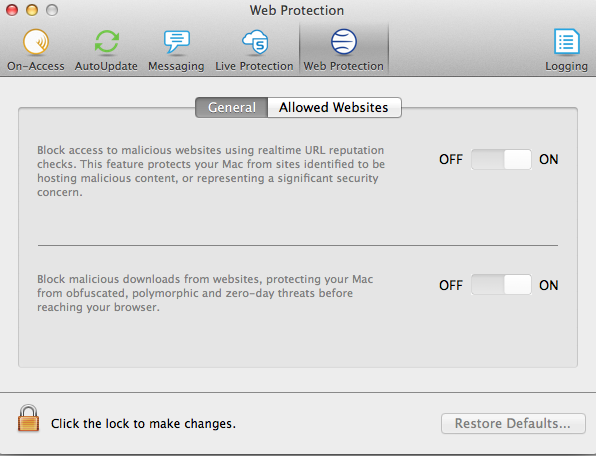Click OFF label for download blocking
Viewport: 596px width, 456px height.
tap(451, 285)
